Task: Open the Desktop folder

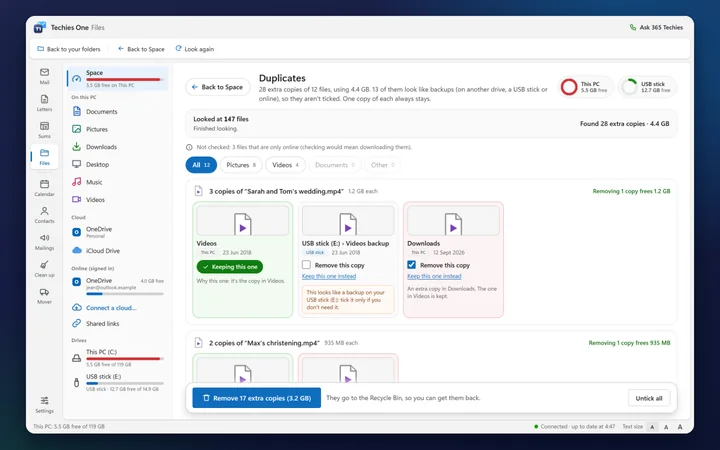Action: (x=118, y=164)
